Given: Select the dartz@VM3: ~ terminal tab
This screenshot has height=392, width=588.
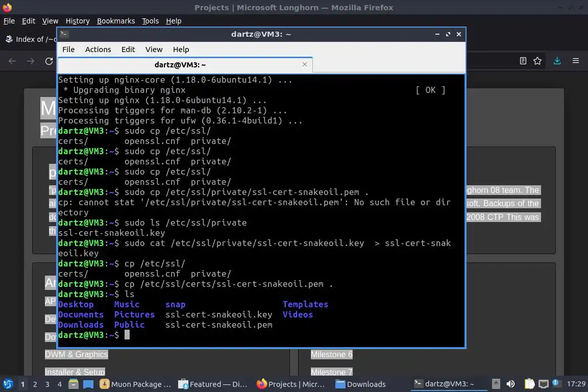Looking at the screenshot, I should click(x=185, y=65).
